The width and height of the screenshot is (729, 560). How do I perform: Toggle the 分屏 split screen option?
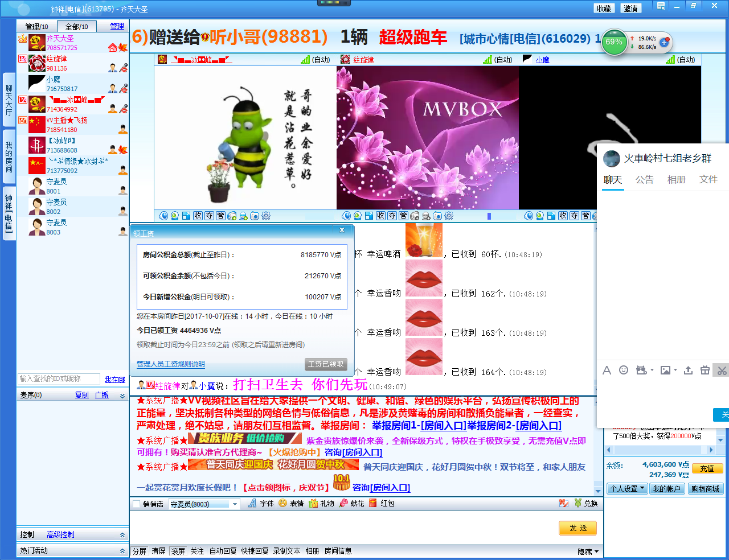tap(140, 551)
